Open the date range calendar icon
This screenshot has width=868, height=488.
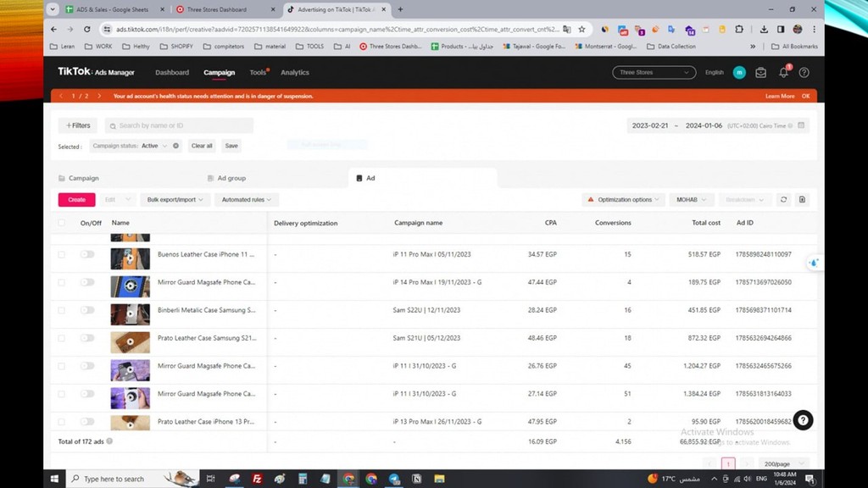click(x=801, y=125)
